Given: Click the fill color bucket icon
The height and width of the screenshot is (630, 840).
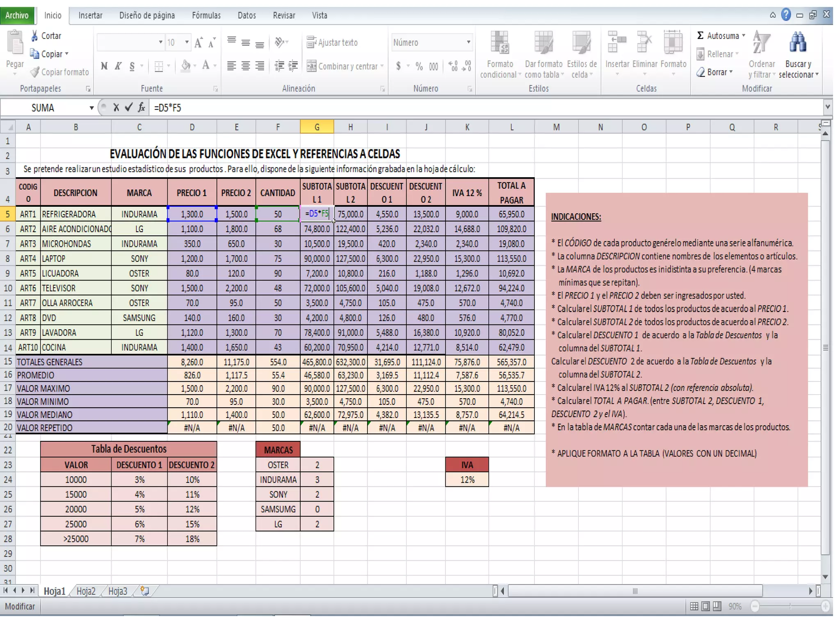Looking at the screenshot, I should pos(186,66).
